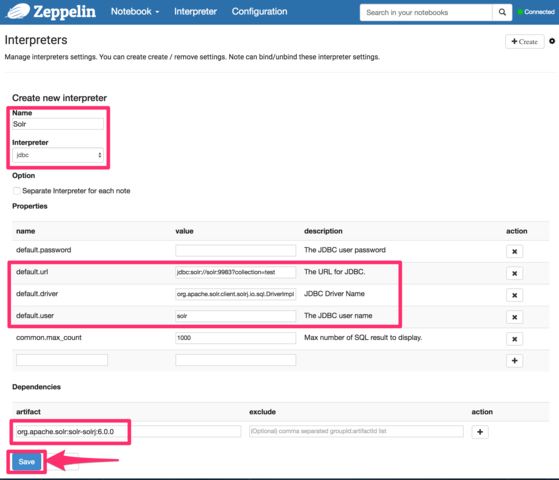Remove the default.password property
Screen dimensions: 559x480
pyautogui.click(x=514, y=251)
